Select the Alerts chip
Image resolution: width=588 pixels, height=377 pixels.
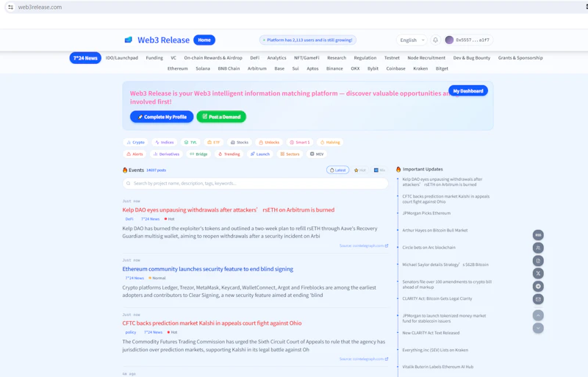point(135,154)
